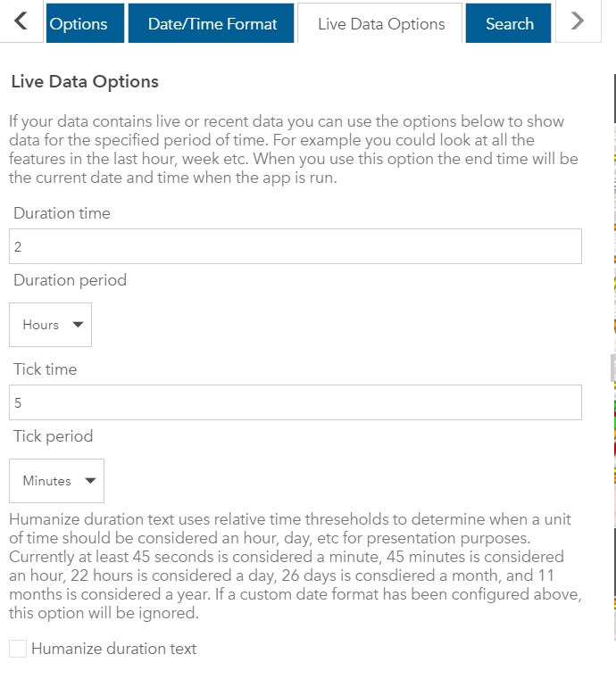The height and width of the screenshot is (679, 616).
Task: Open the Duration period dropdown showing Hours
Action: tap(50, 325)
